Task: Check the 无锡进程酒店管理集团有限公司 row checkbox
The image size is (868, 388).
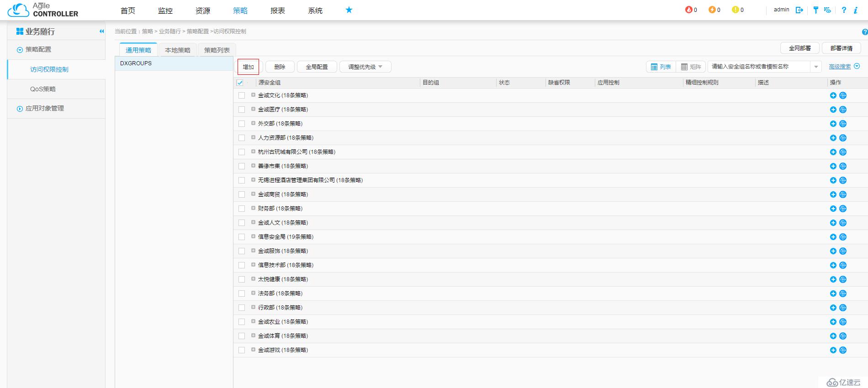Action: click(x=242, y=180)
